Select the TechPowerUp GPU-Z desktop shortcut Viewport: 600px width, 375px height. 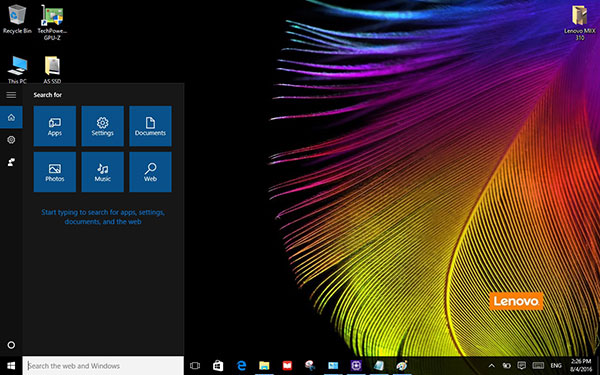click(52, 22)
